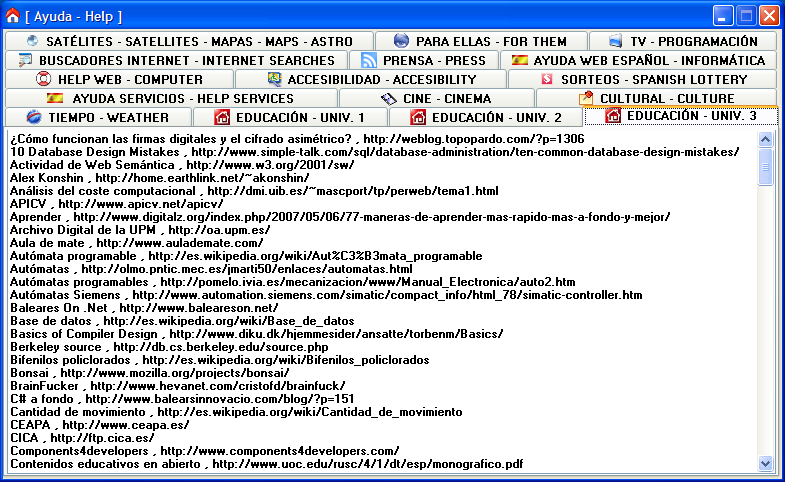Switch to Para Ellas - For Them tab
The width and height of the screenshot is (785, 482).
pos(481,41)
